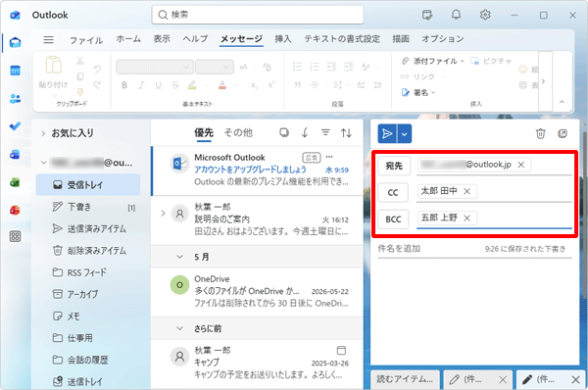Screen dimensions: 588x390
Task: Collapse the ribbon with chevron
Action: 562,102
